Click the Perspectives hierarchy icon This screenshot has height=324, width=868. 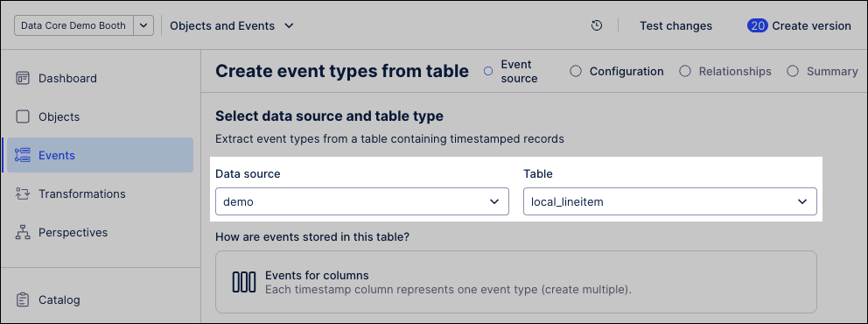(23, 233)
